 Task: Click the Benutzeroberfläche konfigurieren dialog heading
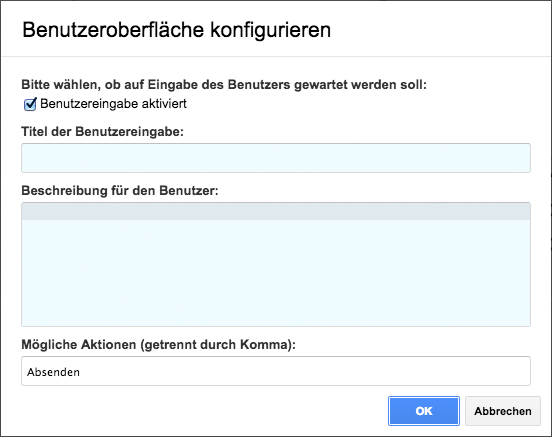tap(176, 30)
